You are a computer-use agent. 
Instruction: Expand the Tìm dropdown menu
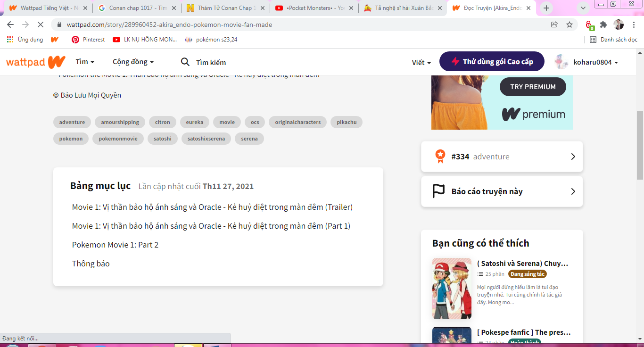(85, 62)
